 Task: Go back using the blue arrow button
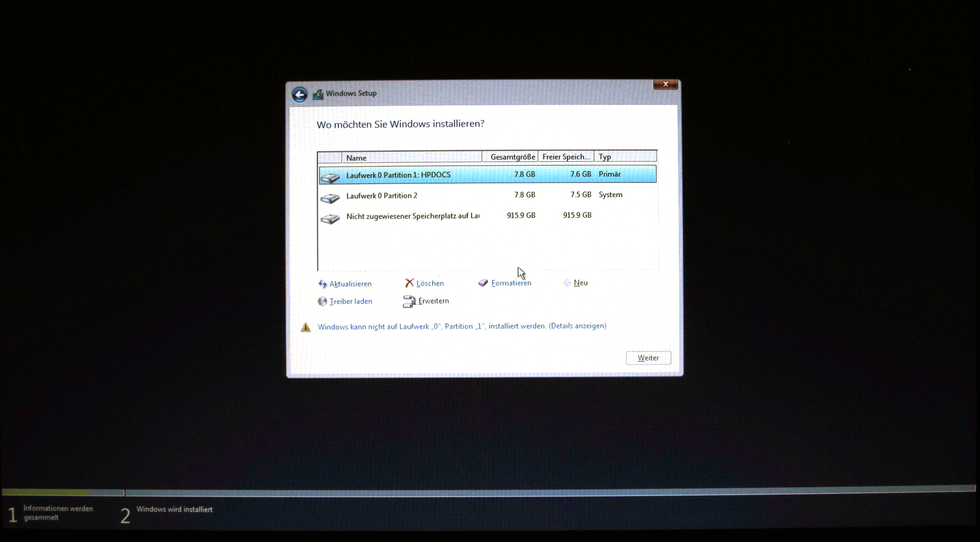[299, 94]
